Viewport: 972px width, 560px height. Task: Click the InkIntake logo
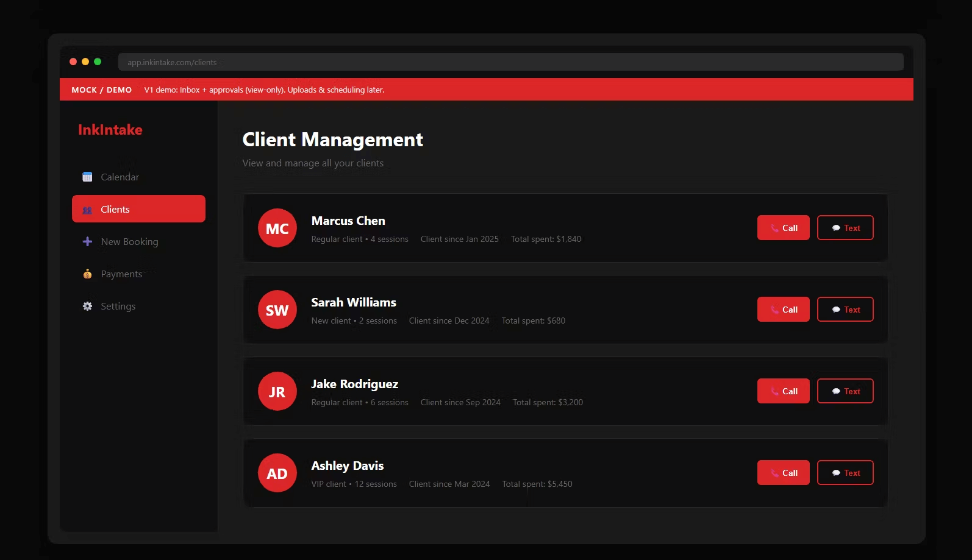[110, 130]
